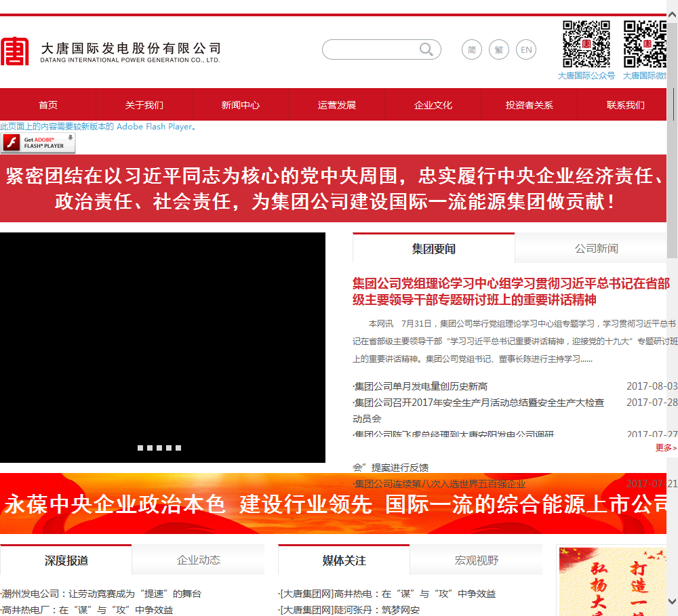
Task: Click 更多> link in news panel
Action: coord(666,448)
